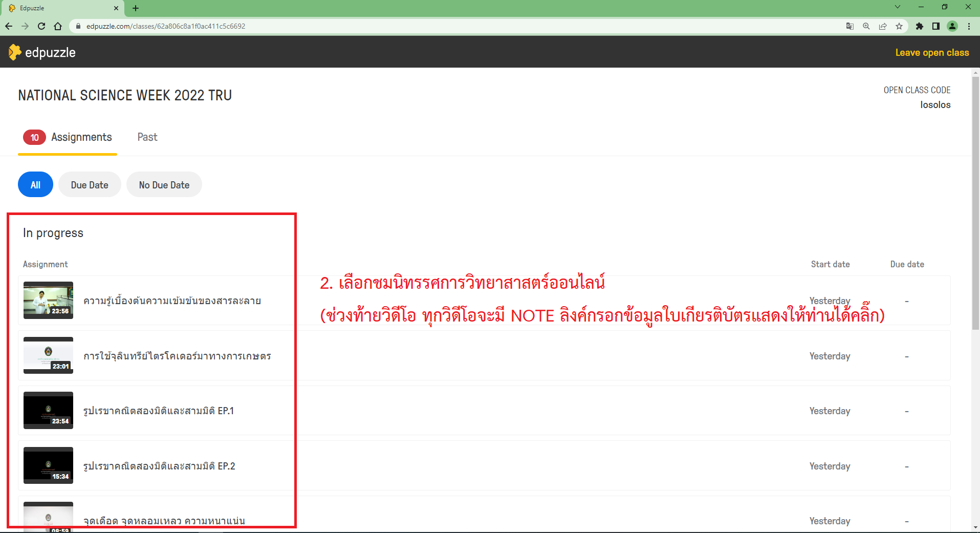Open the 23:54 video thumbnail
980x533 pixels.
(48, 411)
